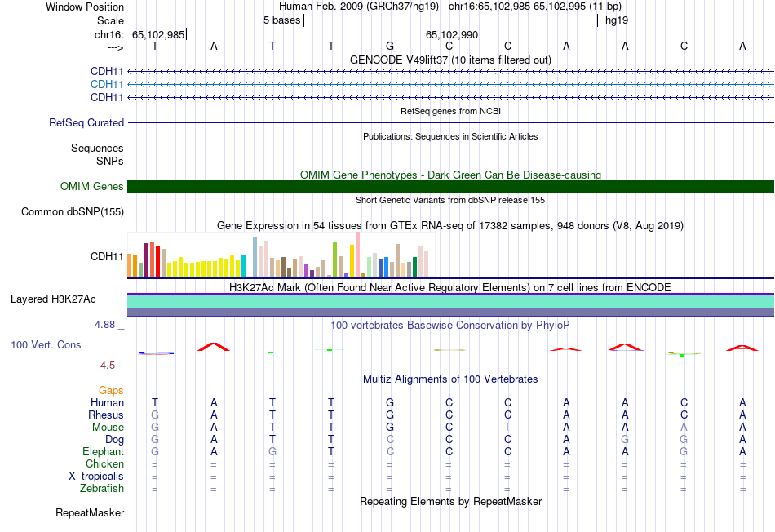
Task: Click the lime green GTEx expression bar
Action: click(x=335, y=259)
